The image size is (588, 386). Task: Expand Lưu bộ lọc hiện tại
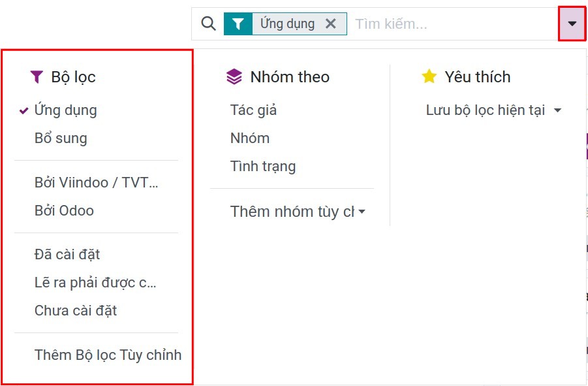[493, 110]
